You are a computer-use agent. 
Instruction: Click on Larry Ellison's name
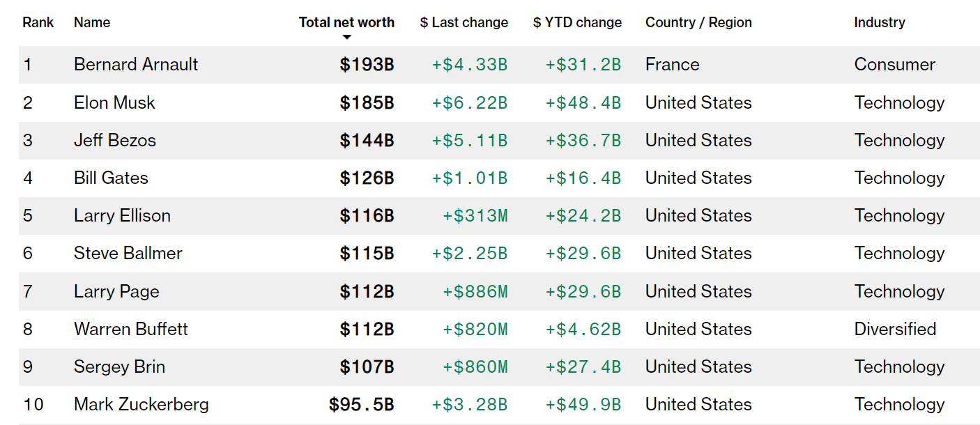pos(122,216)
